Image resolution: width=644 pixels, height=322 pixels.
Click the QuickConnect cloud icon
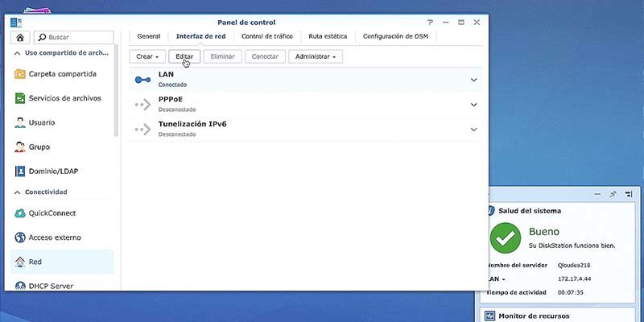tap(19, 213)
